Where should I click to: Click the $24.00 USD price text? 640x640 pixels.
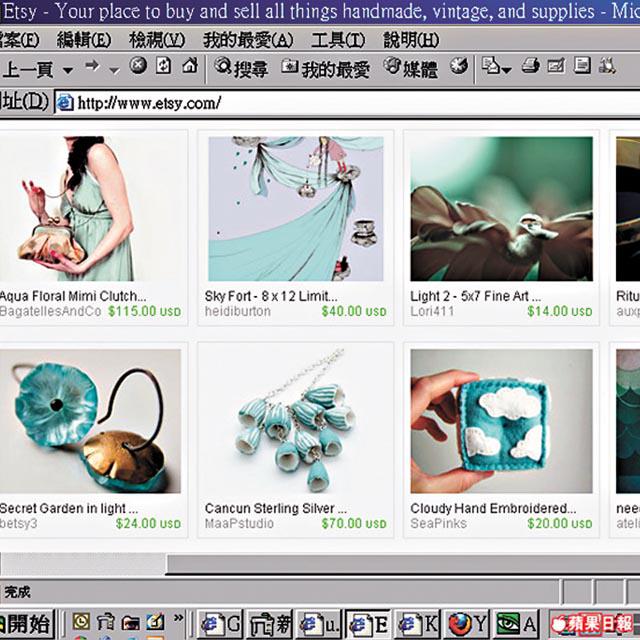(148, 524)
